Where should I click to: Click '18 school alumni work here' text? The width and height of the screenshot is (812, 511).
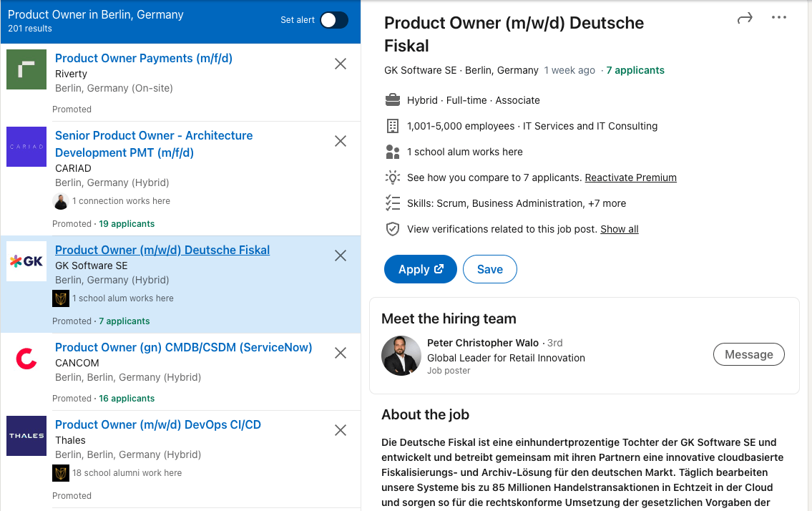tap(127, 473)
